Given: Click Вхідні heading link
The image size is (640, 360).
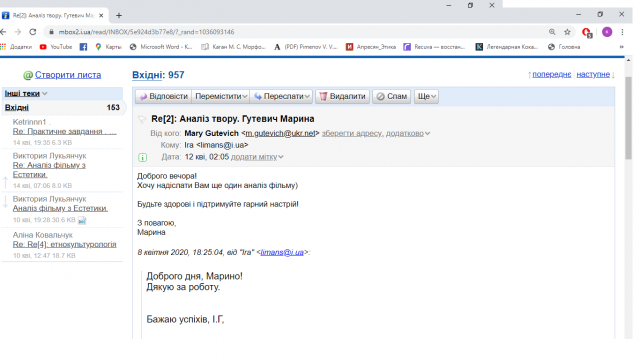Looking at the screenshot, I should (148, 75).
